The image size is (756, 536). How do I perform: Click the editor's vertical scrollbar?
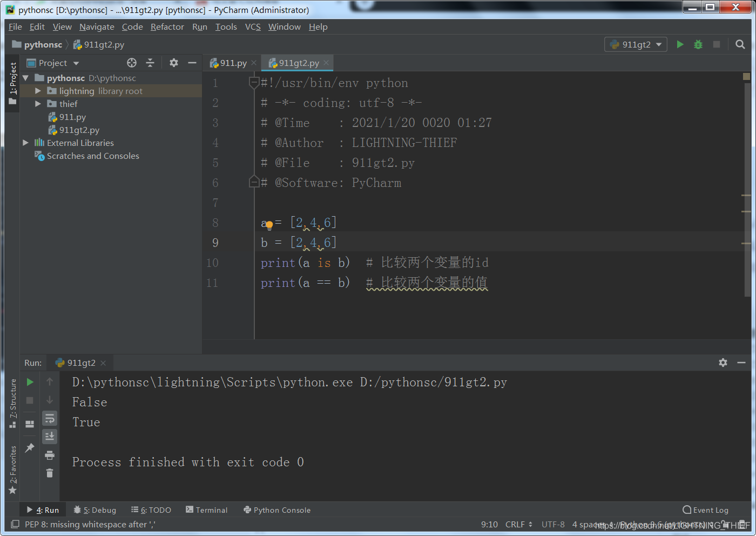click(747, 189)
